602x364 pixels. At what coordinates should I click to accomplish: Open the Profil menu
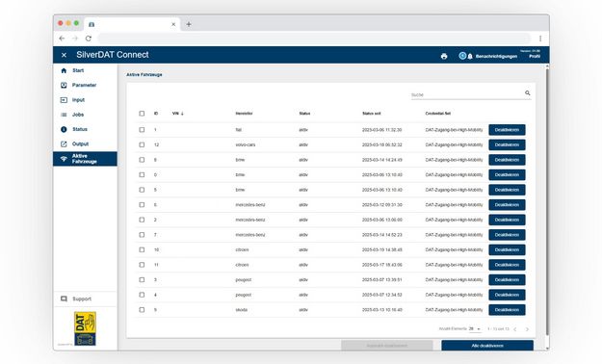coord(535,56)
